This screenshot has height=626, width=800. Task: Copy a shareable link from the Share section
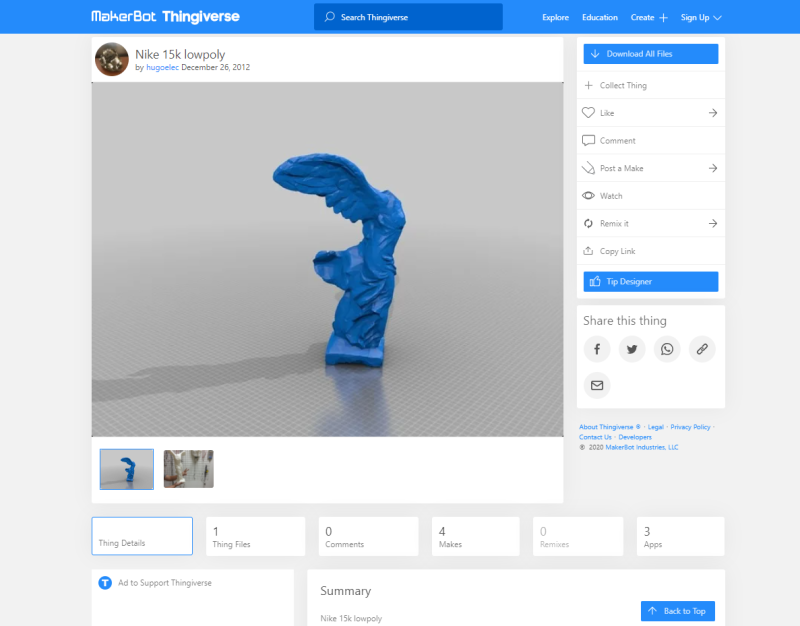(x=702, y=349)
